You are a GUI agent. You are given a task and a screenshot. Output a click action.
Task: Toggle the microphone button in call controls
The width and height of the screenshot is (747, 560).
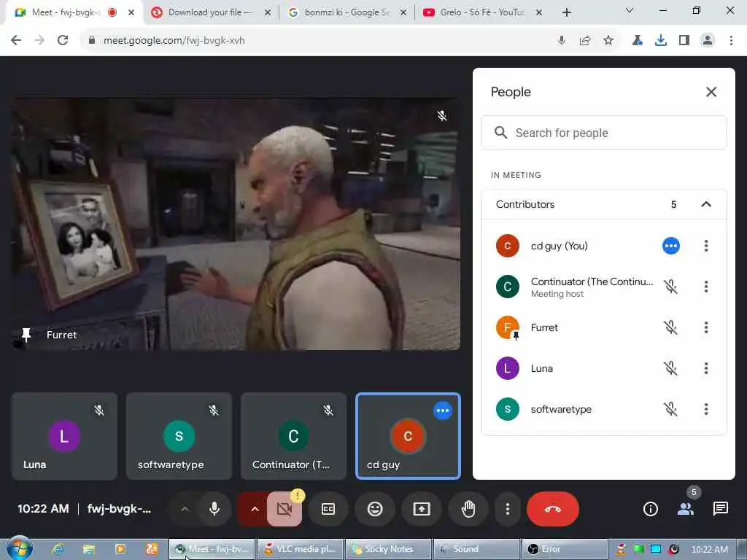tap(214, 509)
